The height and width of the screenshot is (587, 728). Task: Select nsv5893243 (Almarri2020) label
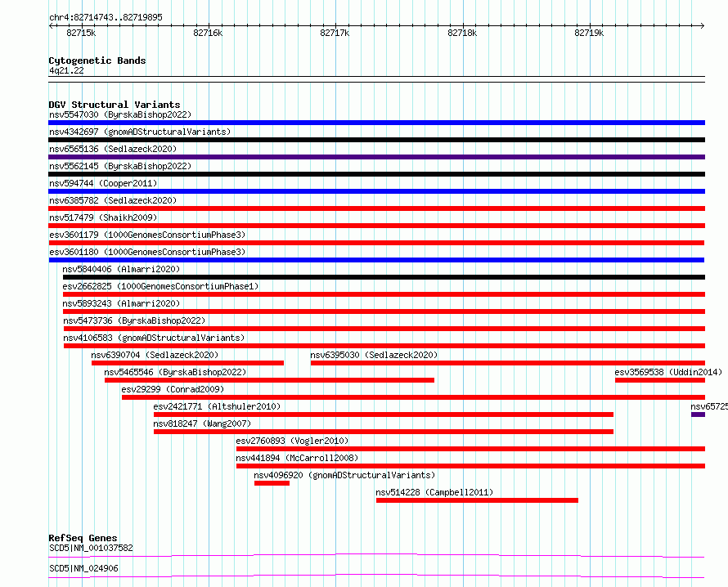pyautogui.click(x=121, y=303)
